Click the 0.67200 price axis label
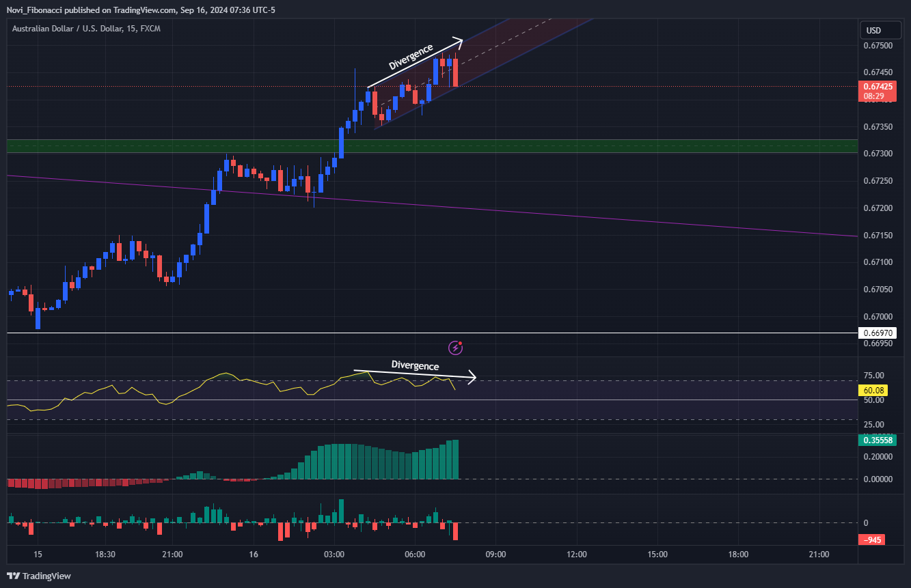The height and width of the screenshot is (588, 911). 877,208
